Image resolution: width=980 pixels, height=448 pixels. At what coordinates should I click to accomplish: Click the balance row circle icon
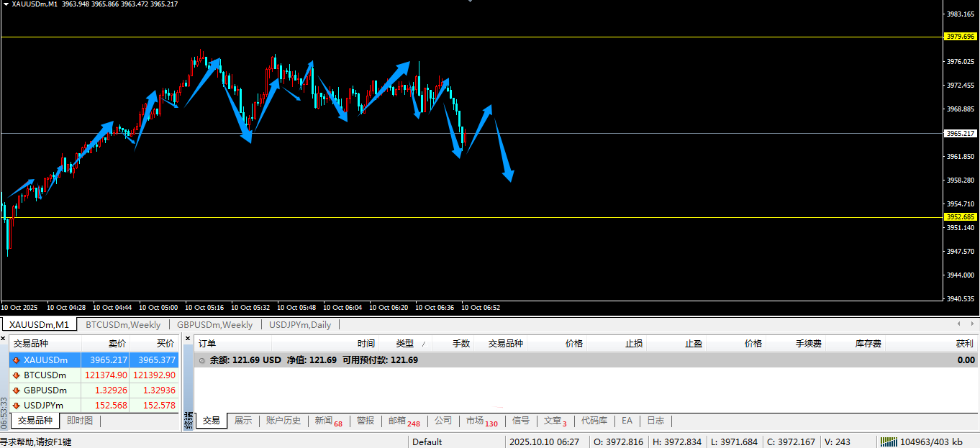point(202,360)
